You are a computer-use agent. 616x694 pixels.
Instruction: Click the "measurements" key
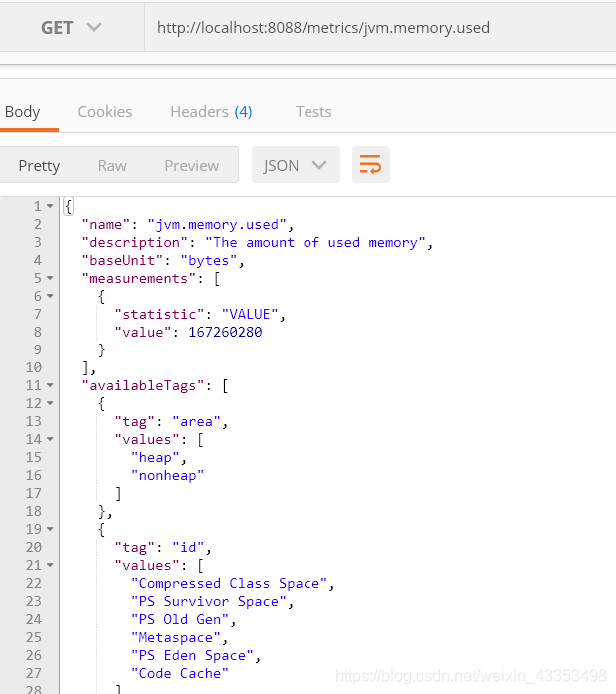[139, 278]
